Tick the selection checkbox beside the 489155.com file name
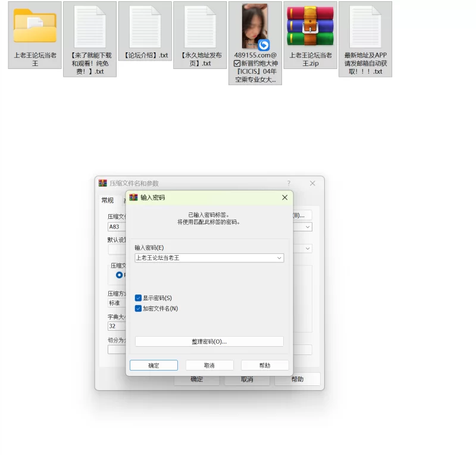The width and height of the screenshot is (476, 455). (237, 64)
